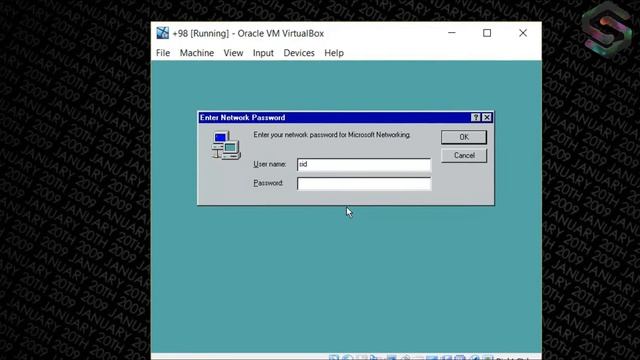Click OK in network password dialog
The width and height of the screenshot is (640, 360).
464,137
